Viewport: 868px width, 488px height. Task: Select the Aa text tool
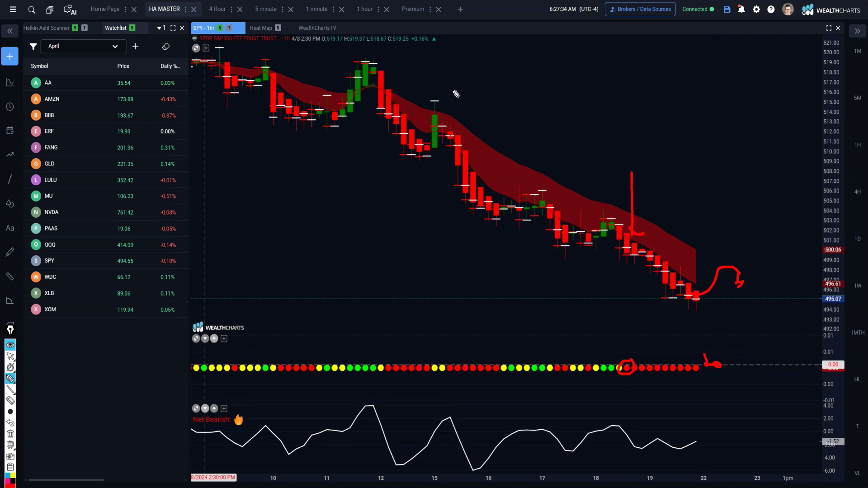pos(9,228)
